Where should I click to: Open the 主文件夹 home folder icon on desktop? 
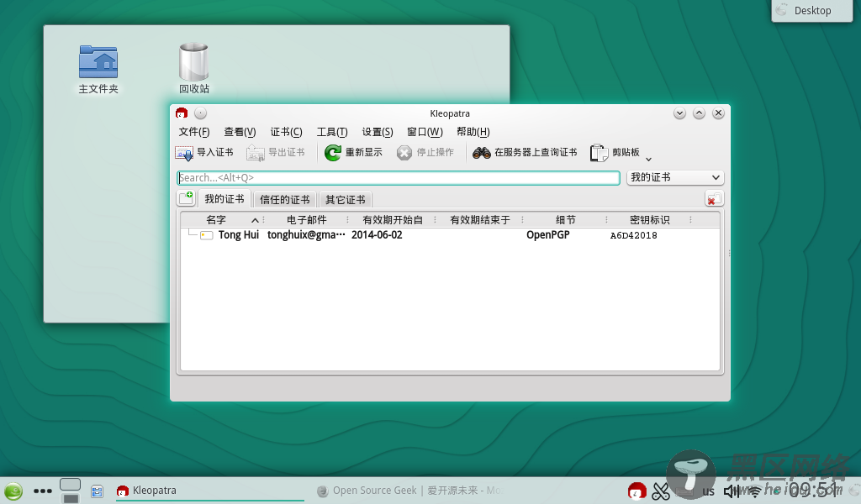(x=98, y=69)
